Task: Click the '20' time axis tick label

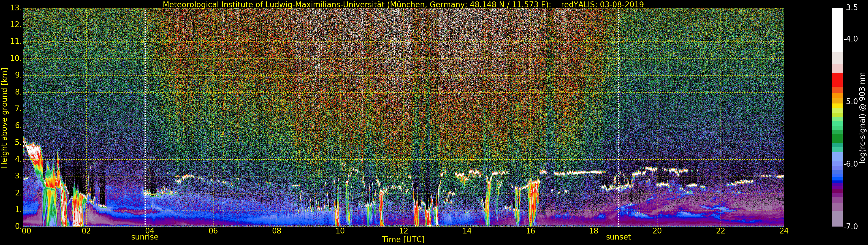Action: coord(657,231)
